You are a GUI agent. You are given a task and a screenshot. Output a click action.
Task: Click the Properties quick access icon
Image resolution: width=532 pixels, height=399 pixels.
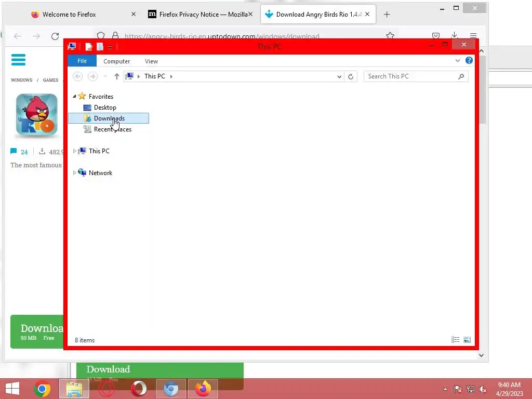88,46
